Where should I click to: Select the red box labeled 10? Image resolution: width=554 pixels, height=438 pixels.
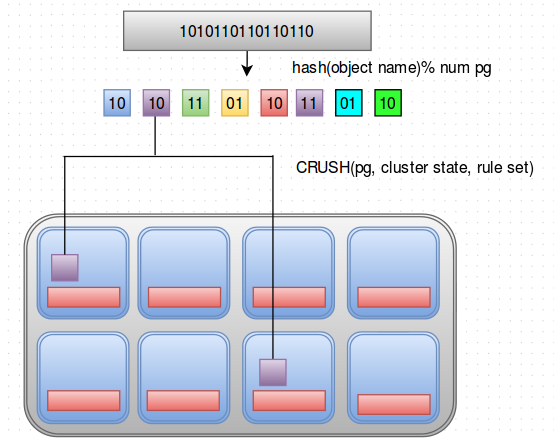[274, 103]
